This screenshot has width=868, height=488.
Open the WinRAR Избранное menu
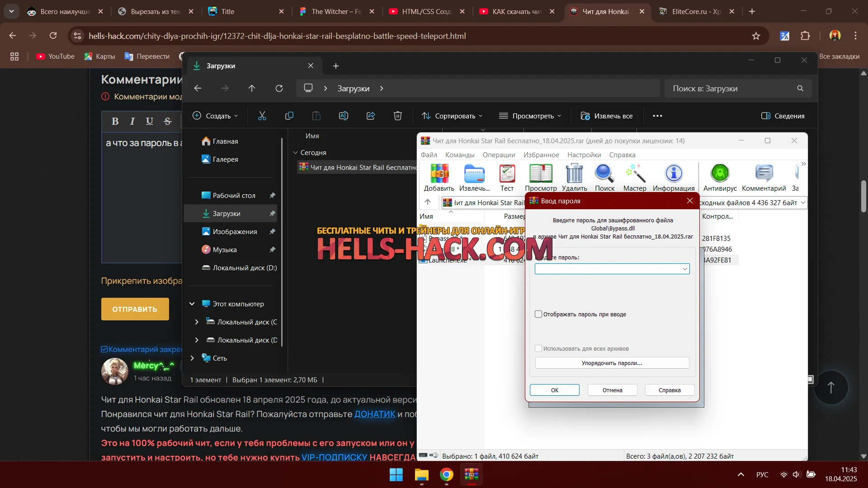click(x=541, y=155)
